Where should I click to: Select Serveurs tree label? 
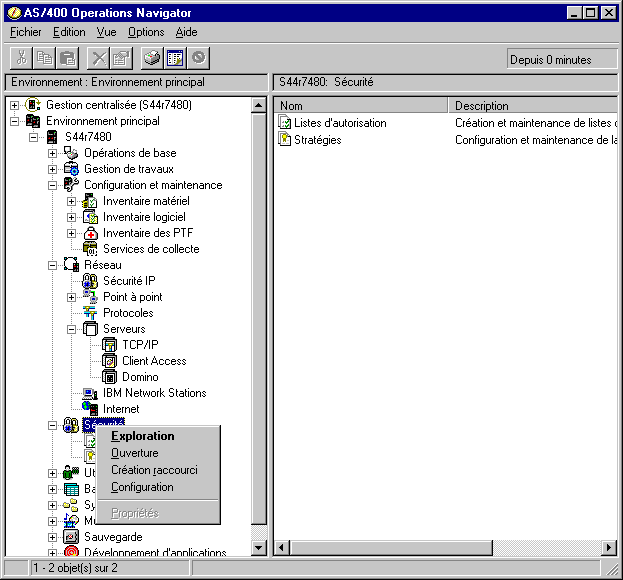tap(124, 329)
